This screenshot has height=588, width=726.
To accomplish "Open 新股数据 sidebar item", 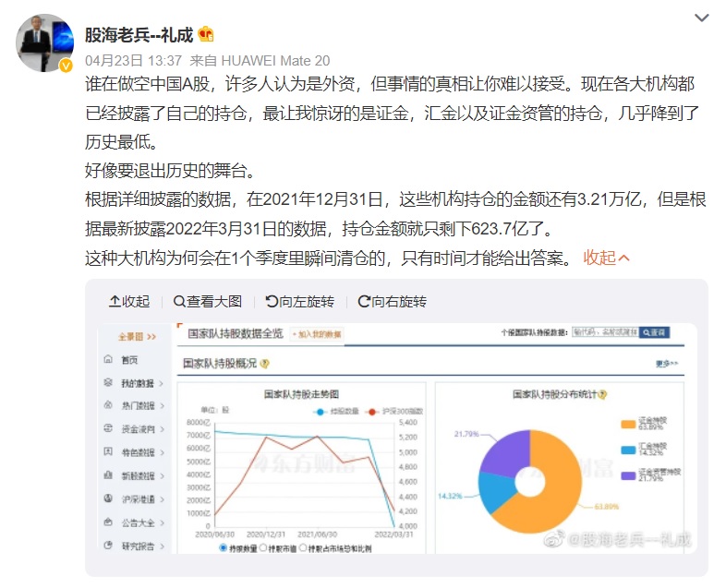I will (x=138, y=475).
